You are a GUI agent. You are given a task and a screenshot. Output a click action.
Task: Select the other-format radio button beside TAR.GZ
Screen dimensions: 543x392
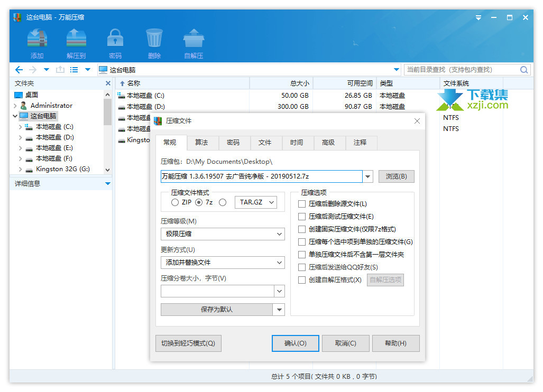(x=223, y=202)
